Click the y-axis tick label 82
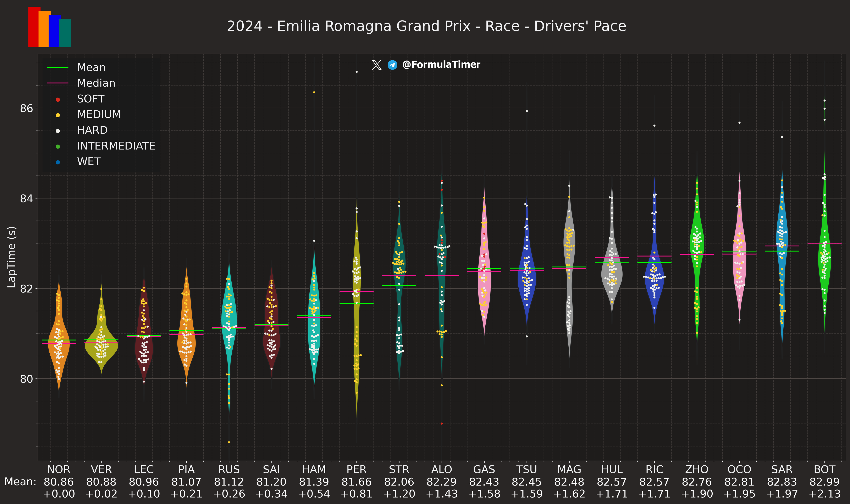This screenshot has height=504, width=850. 27,289
